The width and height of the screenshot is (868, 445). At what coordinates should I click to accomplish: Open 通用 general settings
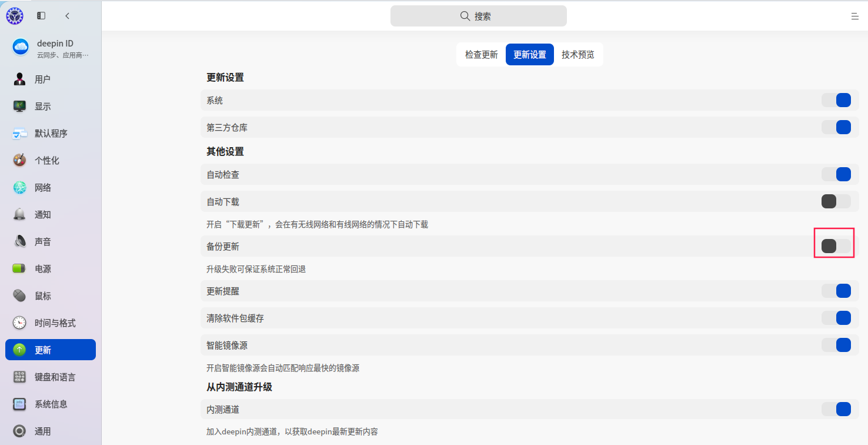[51, 431]
